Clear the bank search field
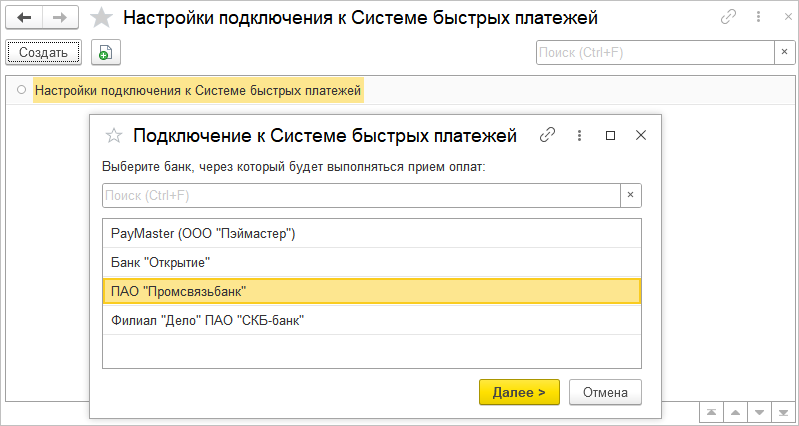This screenshot has height=426, width=799. pos(630,195)
